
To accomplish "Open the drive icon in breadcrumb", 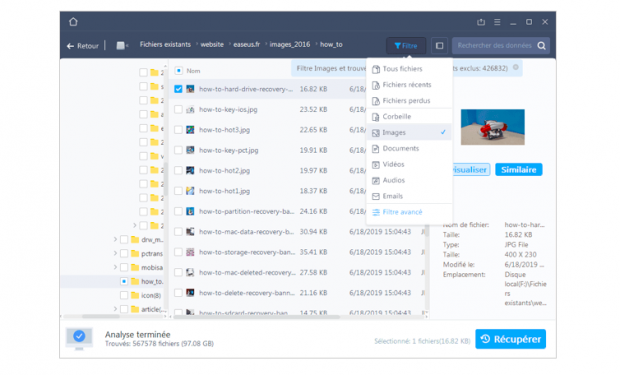I will pos(121,45).
